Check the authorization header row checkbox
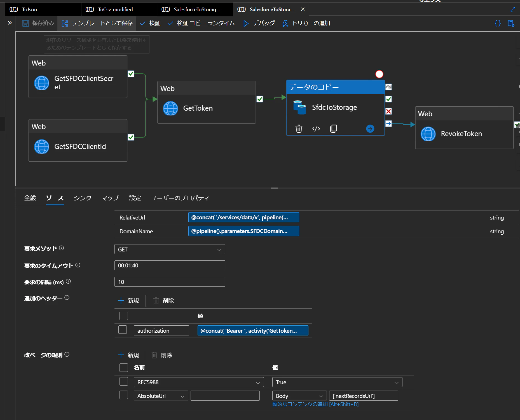The width and height of the screenshot is (520, 420). point(123,330)
